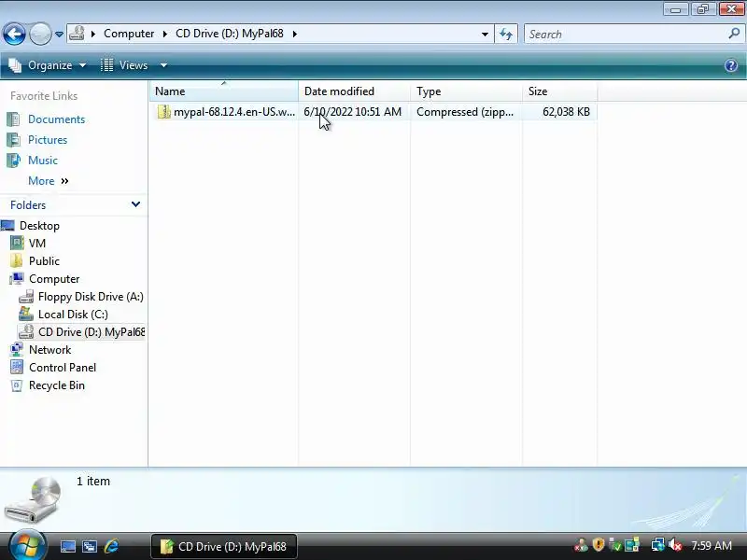The height and width of the screenshot is (560, 747).
Task: Open Recycle Bin from folder tree
Action: [57, 385]
